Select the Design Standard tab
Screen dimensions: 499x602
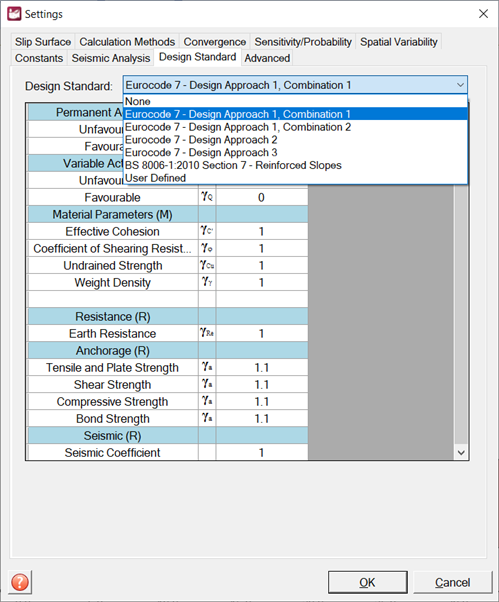click(197, 57)
